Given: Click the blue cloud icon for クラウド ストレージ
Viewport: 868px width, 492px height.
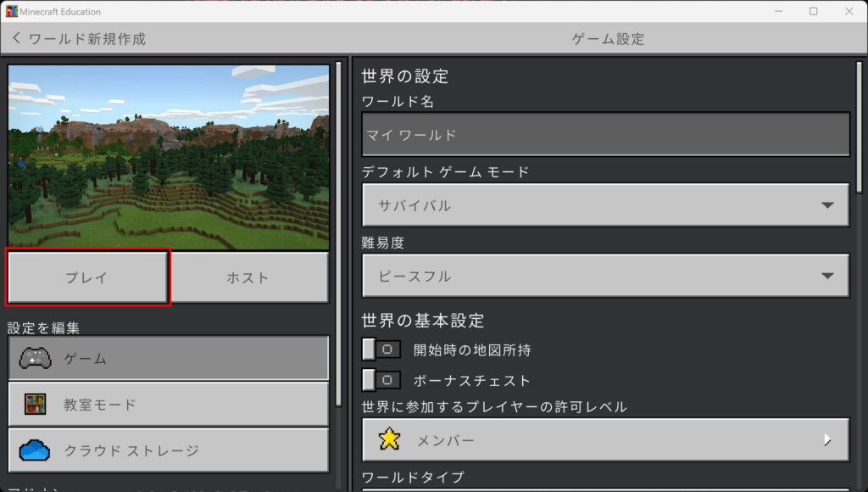Looking at the screenshot, I should coord(35,450).
